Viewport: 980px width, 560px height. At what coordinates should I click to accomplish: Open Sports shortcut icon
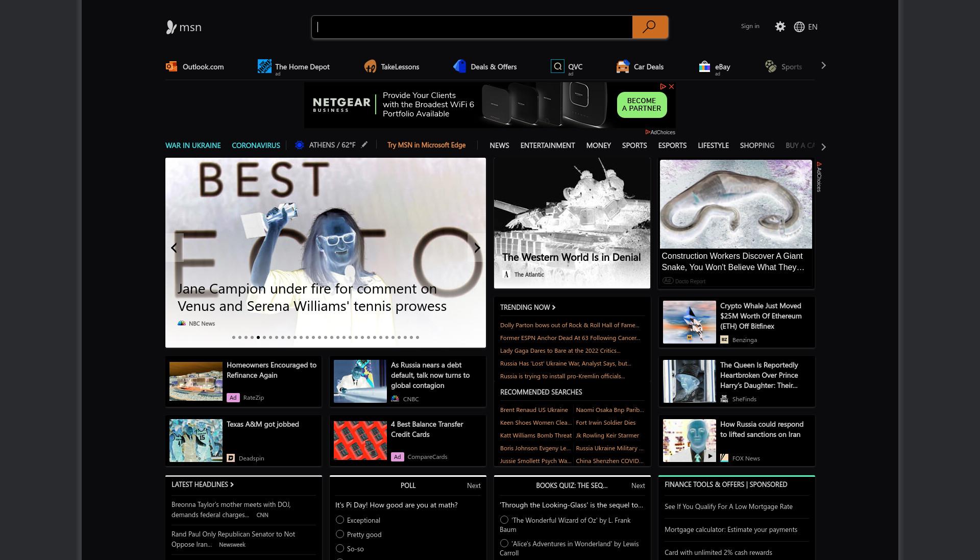pos(771,66)
